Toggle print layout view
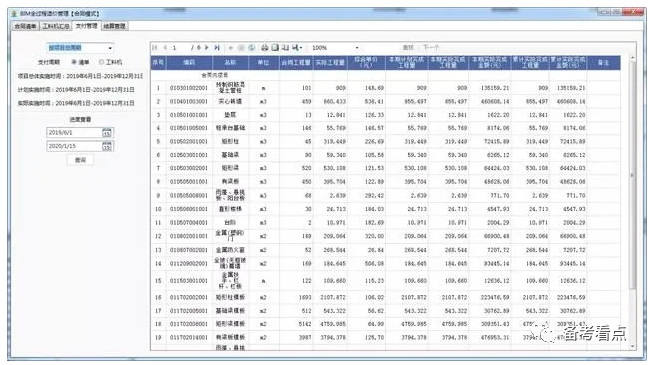 275,48
